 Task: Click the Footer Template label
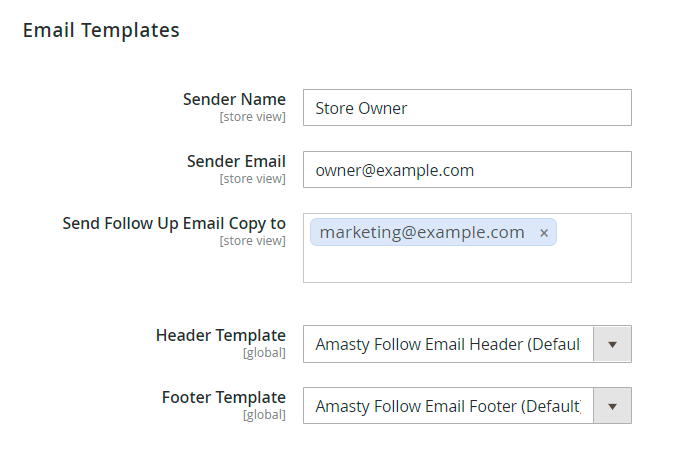coord(224,398)
